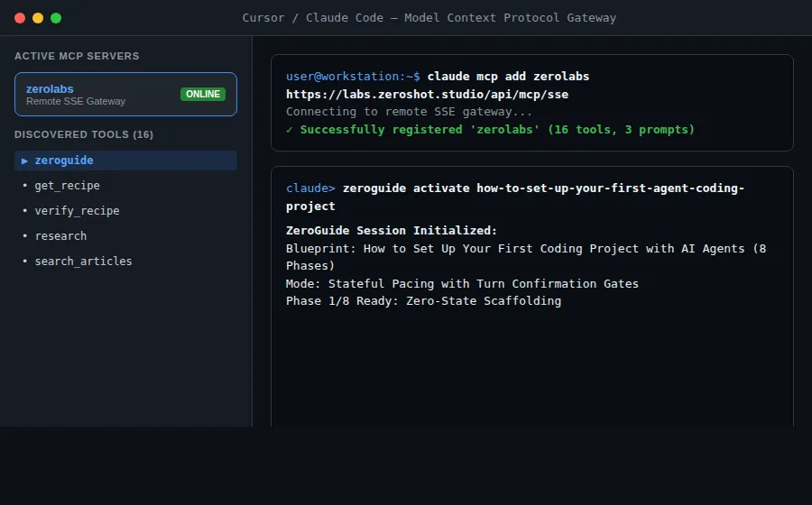Select the verify_recipe tool
Image resolution: width=812 pixels, height=505 pixels.
(x=78, y=211)
